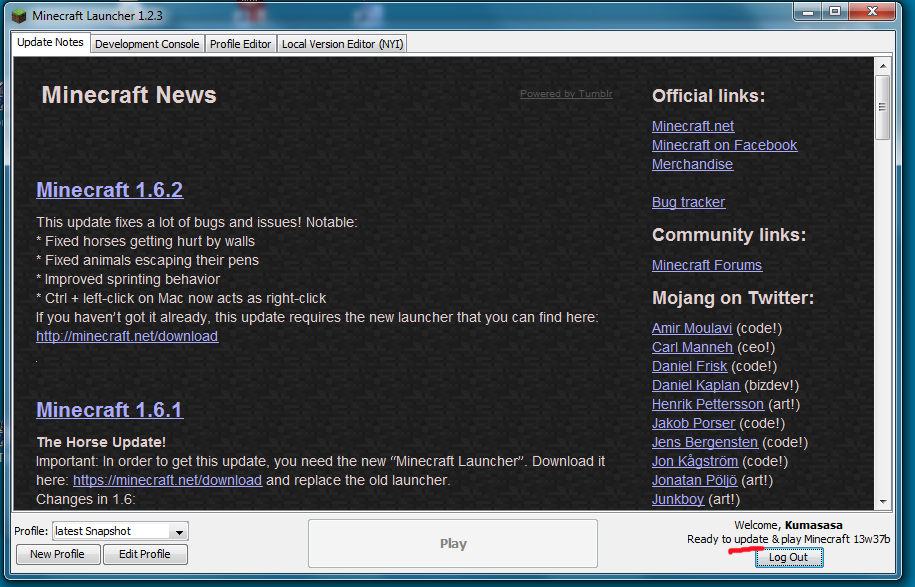Click 'Official links:' heading
This screenshot has width=915, height=587.
pyautogui.click(x=708, y=96)
